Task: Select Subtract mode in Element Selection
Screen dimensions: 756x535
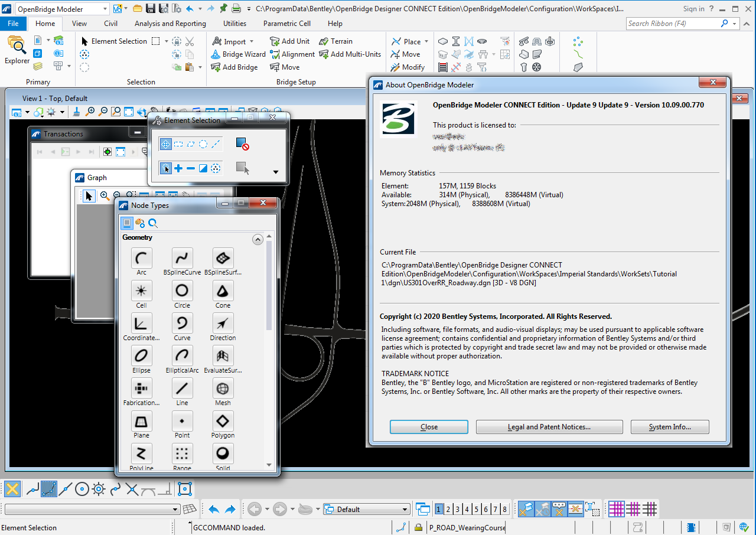Action: coord(191,168)
